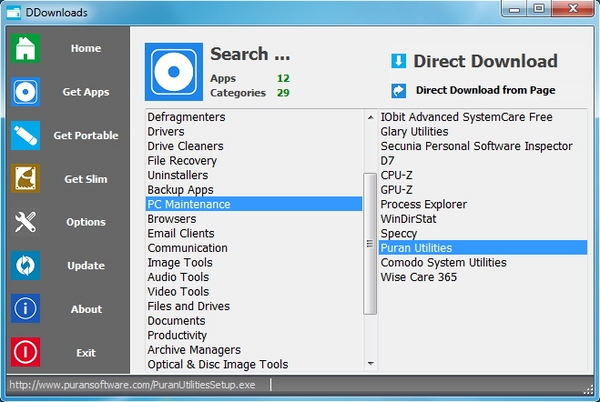The image size is (600, 402).
Task: Click the DDownloads title bar app icon
Action: click(x=13, y=12)
